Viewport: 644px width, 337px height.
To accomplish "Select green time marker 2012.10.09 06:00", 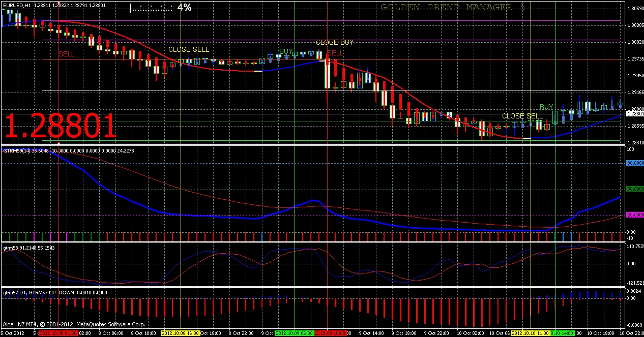I will (x=295, y=333).
